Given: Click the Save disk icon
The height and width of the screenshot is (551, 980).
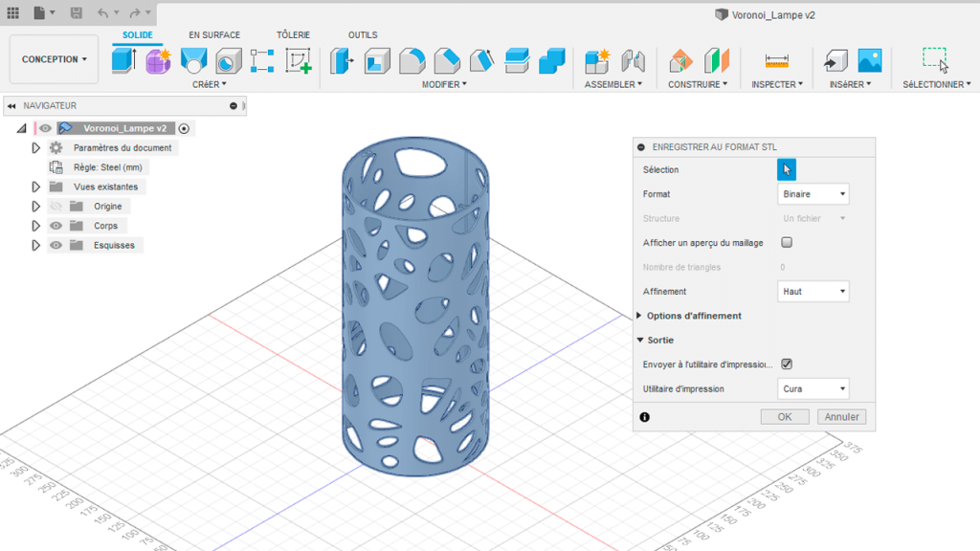Looking at the screenshot, I should coord(76,12).
